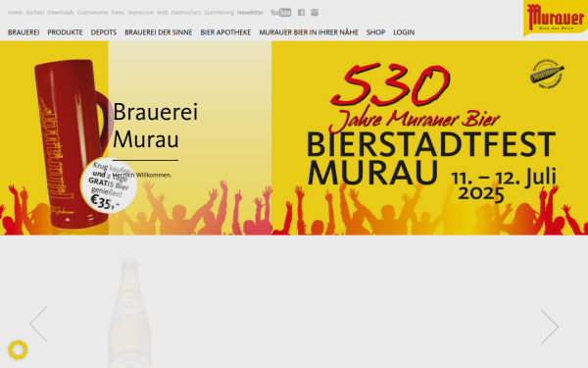
Task: Open the Kontakt link
Action: [x=35, y=13]
